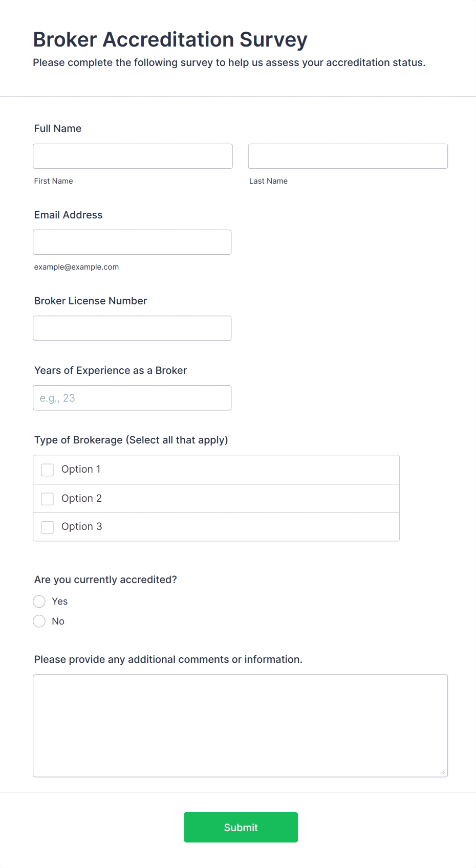Click the Years of Experience as a Broker label
This screenshot has height=868, width=476.
(x=111, y=370)
